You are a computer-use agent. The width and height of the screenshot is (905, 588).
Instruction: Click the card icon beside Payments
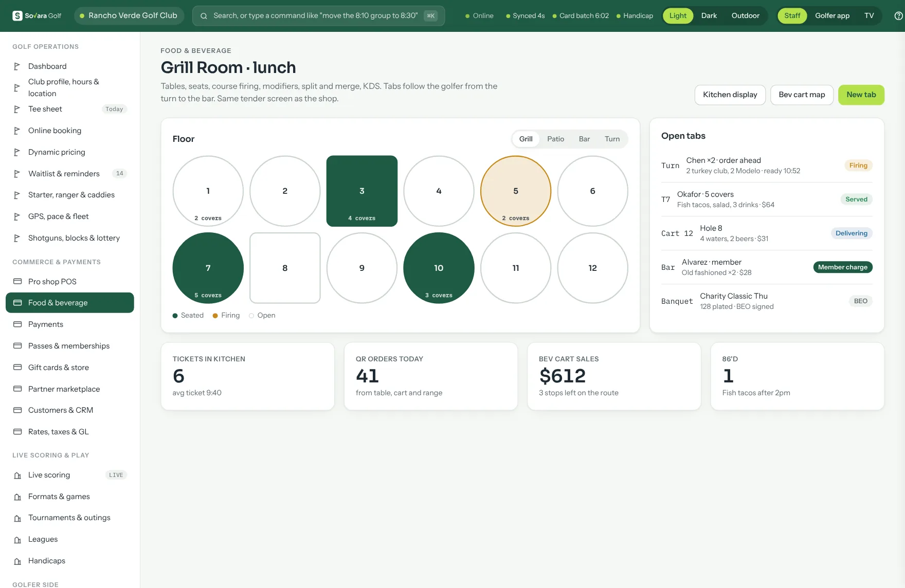click(17, 324)
